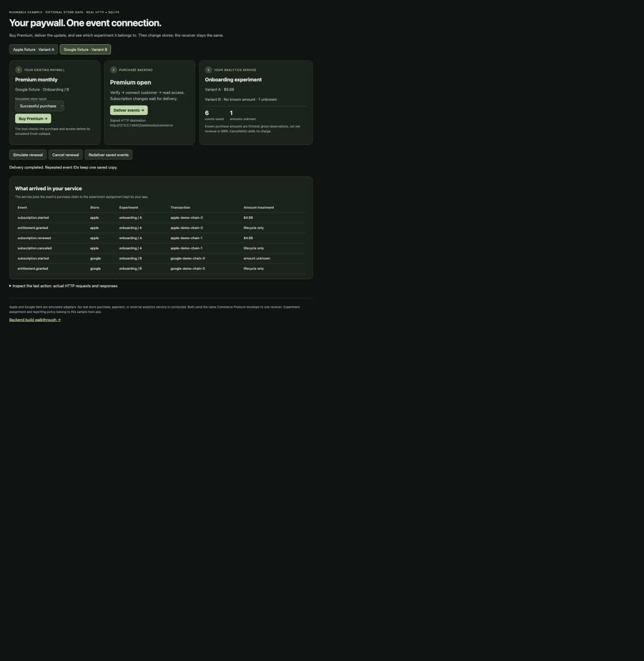Screen dimensions: 644x661
Task: Click the 1 amounts unknown counter
Action: (243, 116)
